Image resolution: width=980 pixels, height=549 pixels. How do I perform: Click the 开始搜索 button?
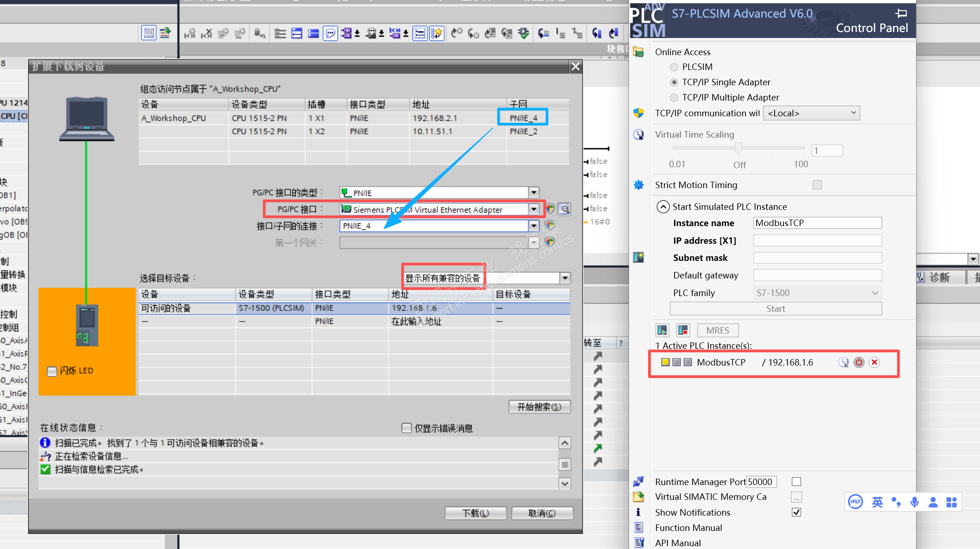[539, 407]
